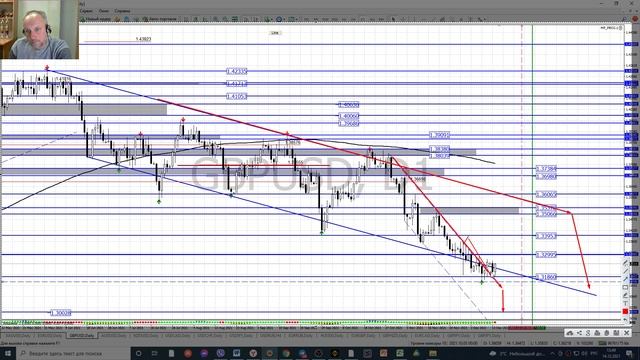
Task: Search similar images on Google
Action: tap(588, 333)
